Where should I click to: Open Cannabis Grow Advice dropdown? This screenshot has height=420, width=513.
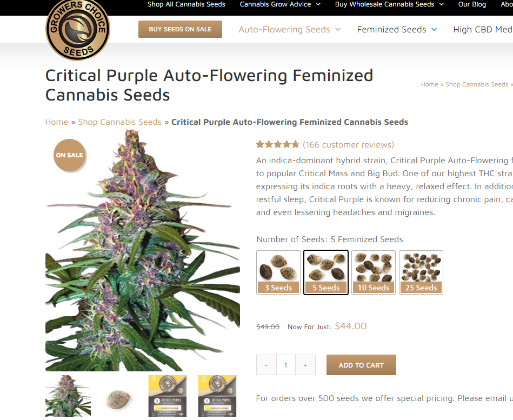coord(280,4)
